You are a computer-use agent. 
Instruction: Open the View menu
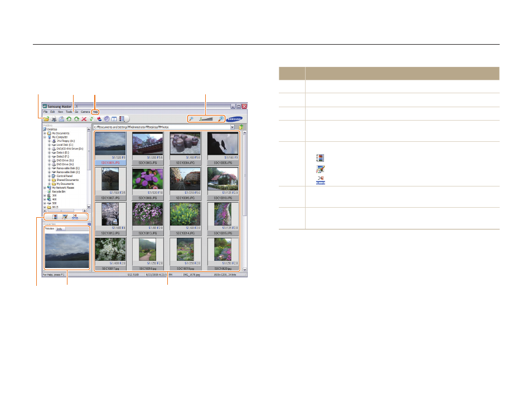pyautogui.click(x=60, y=112)
